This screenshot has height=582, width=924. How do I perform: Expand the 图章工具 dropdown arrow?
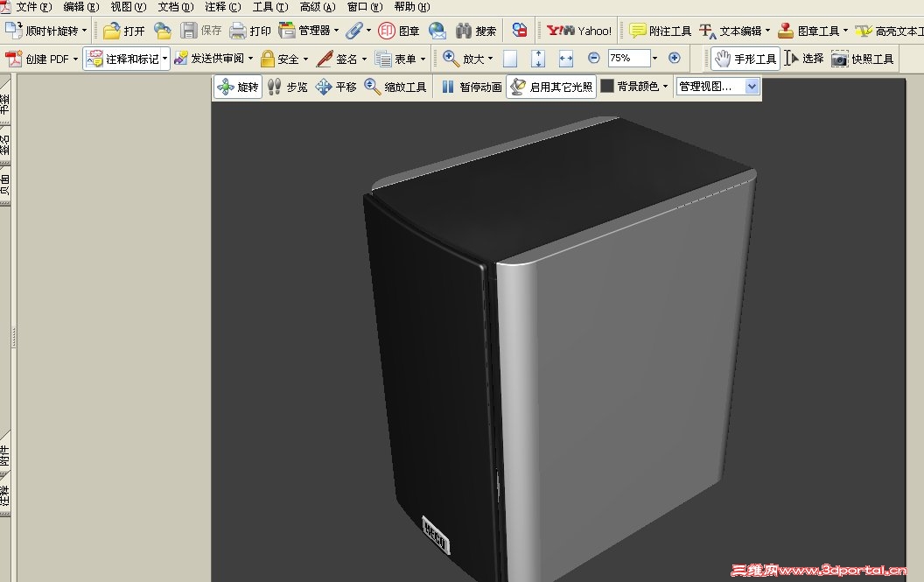click(845, 31)
